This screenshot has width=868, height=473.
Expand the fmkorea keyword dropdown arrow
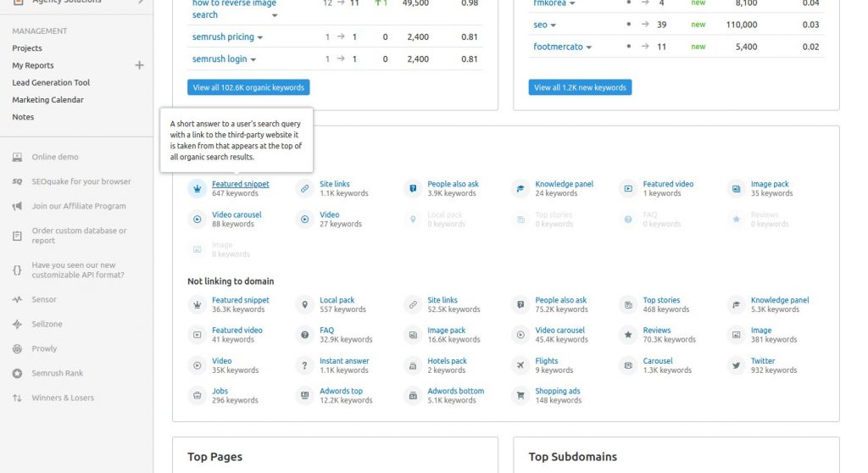572,4
